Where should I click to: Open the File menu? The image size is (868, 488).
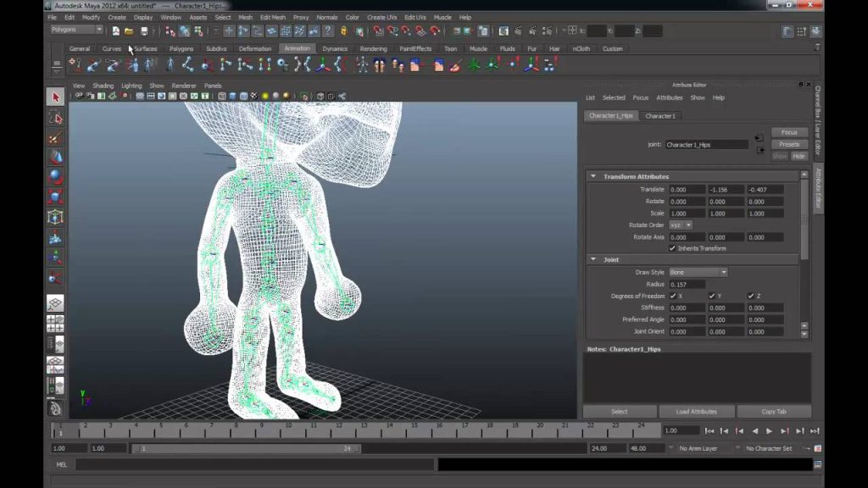tap(52, 17)
